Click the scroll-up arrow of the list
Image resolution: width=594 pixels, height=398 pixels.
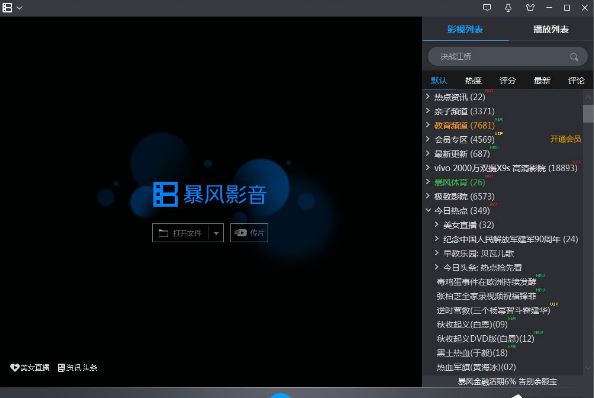click(588, 98)
